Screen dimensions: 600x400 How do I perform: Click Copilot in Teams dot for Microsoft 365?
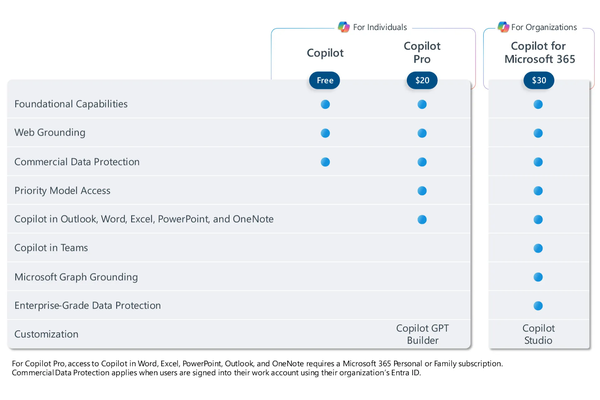click(x=538, y=248)
